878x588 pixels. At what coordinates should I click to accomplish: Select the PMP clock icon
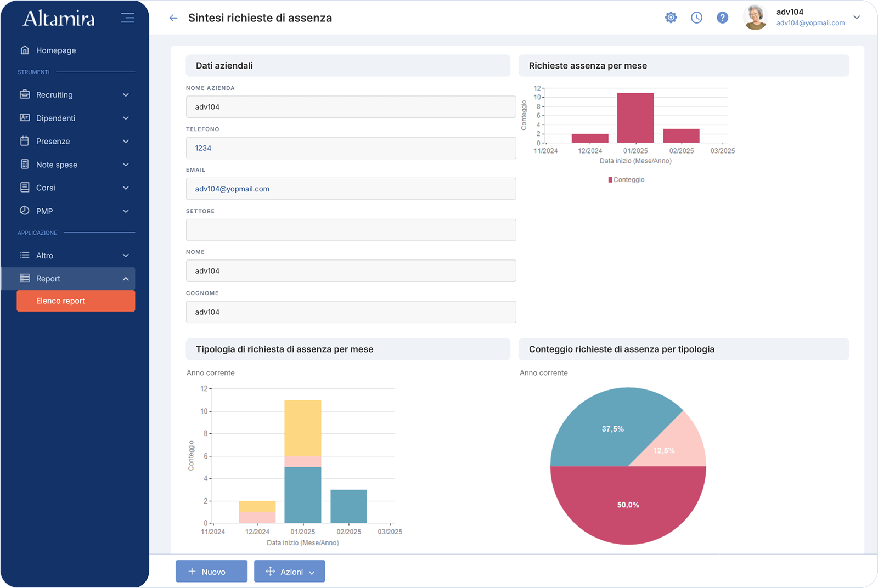(25, 211)
